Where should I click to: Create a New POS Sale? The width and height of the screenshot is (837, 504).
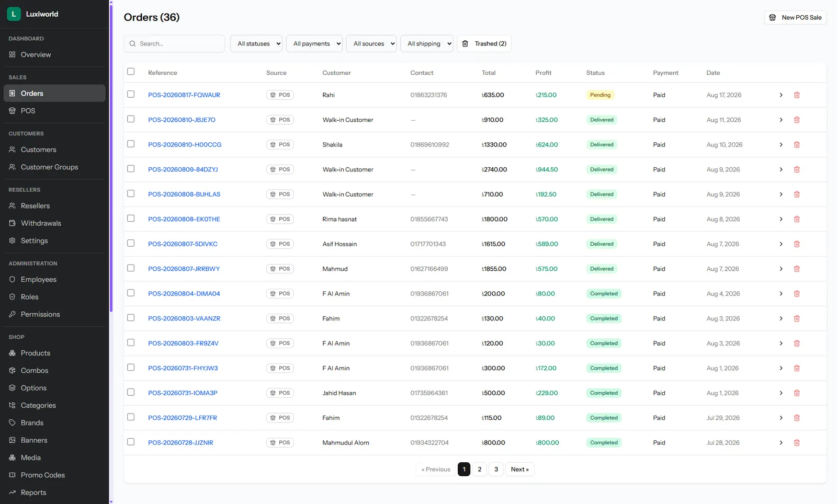pyautogui.click(x=795, y=17)
